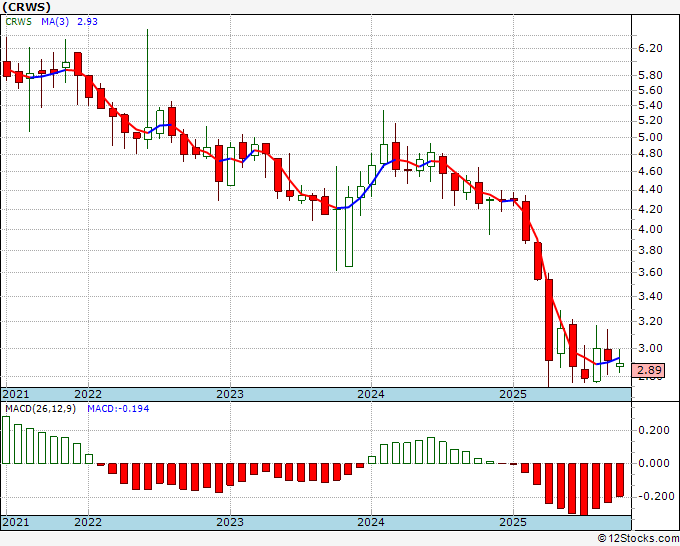Click the 4.80 price axis label
The width and height of the screenshot is (680, 546).
coord(651,154)
